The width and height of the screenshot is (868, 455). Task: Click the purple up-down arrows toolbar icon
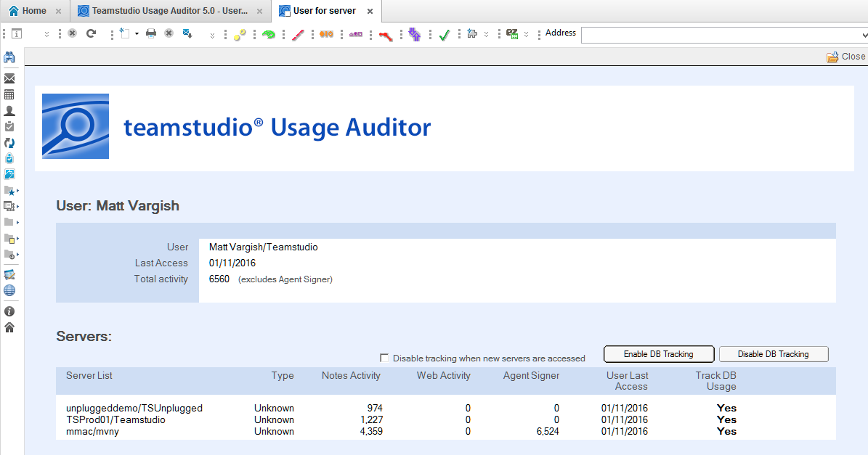tap(415, 35)
